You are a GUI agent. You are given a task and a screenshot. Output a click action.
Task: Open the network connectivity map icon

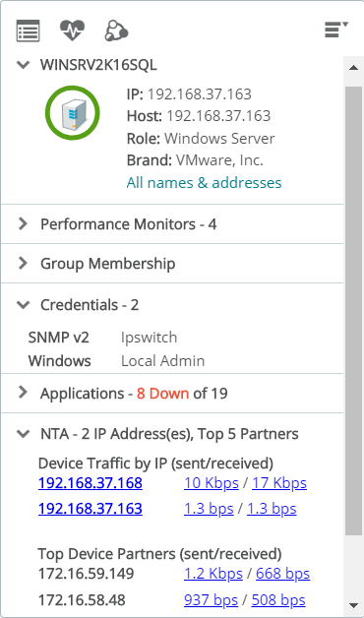(116, 31)
